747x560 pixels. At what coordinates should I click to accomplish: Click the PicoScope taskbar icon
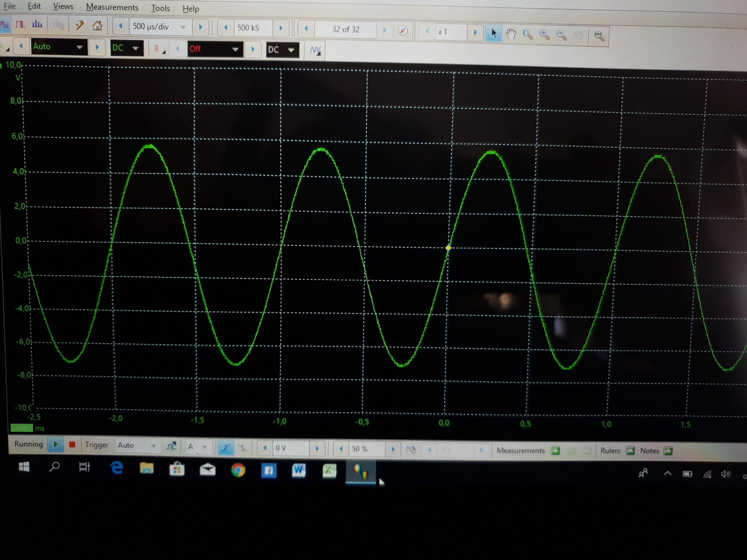coord(360,472)
